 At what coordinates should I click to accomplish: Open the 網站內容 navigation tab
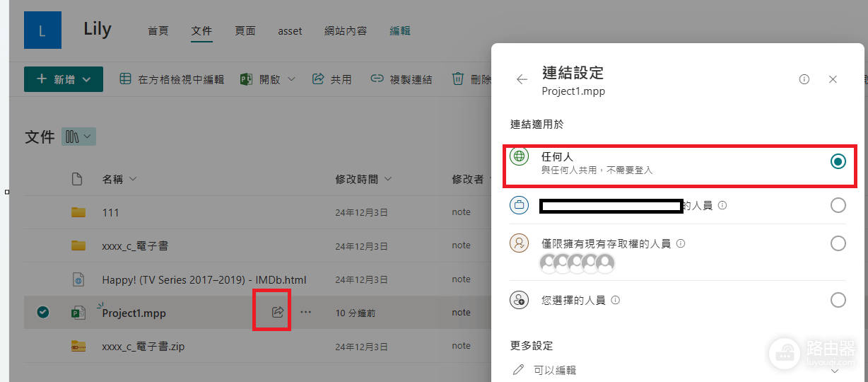pos(346,31)
